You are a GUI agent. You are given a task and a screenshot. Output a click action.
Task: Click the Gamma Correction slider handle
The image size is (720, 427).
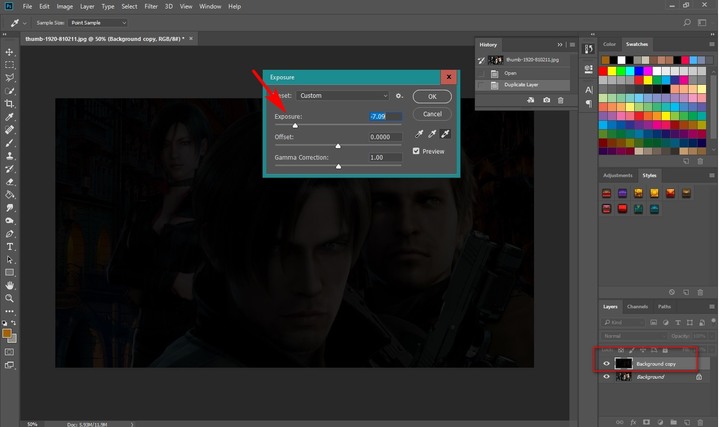338,166
